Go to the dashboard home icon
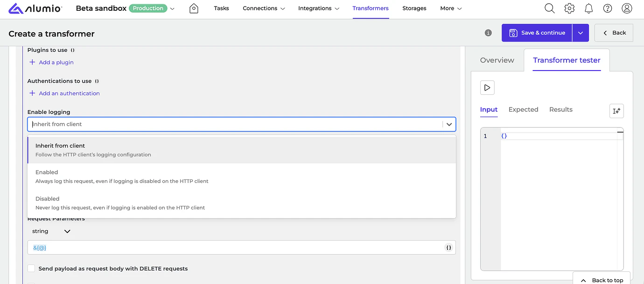The image size is (644, 284). pos(194,8)
